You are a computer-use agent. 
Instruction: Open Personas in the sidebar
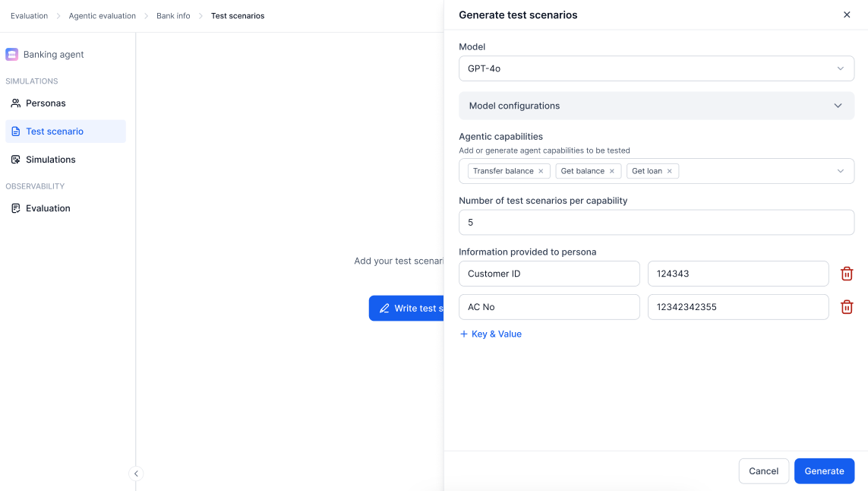46,103
